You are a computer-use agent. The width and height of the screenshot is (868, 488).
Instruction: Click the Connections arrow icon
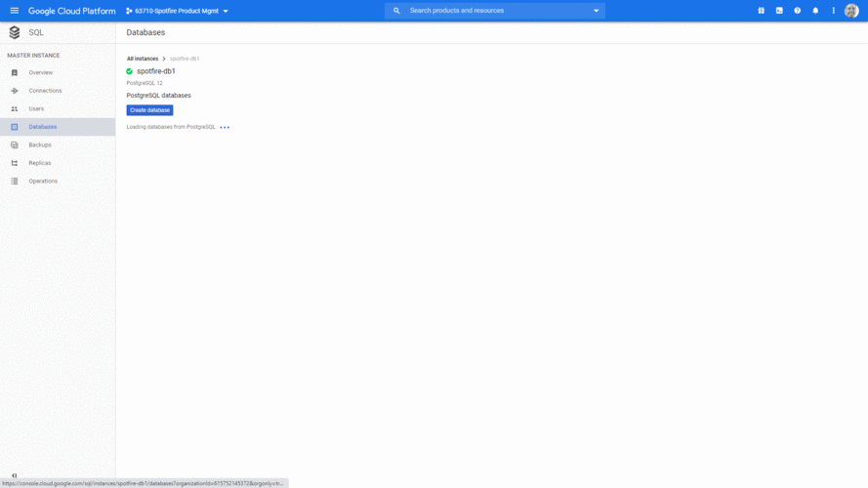click(x=15, y=91)
